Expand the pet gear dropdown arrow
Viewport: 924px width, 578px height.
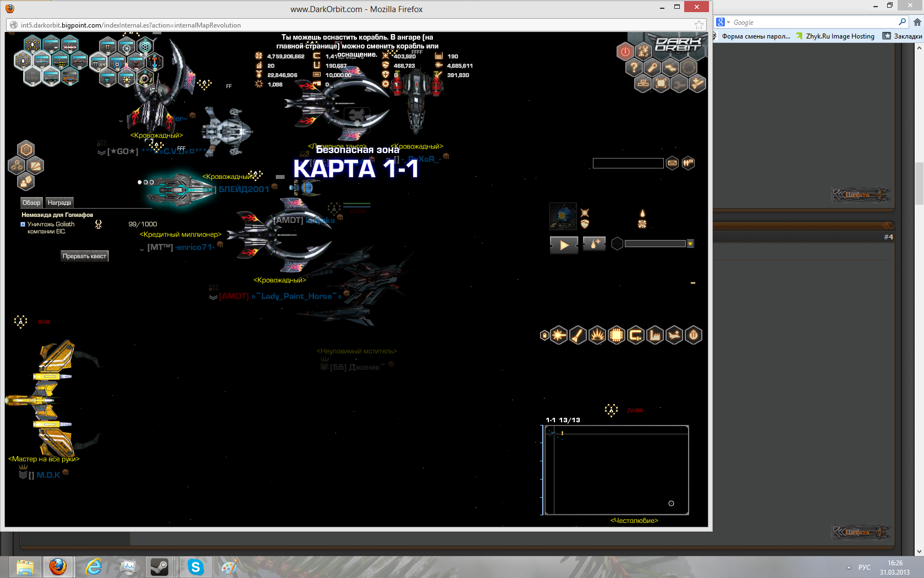690,244
